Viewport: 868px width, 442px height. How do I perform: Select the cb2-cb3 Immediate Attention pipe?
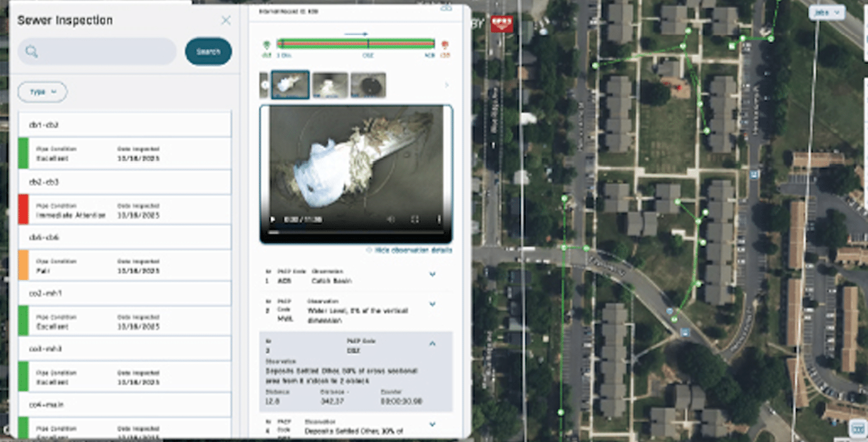pos(125,210)
